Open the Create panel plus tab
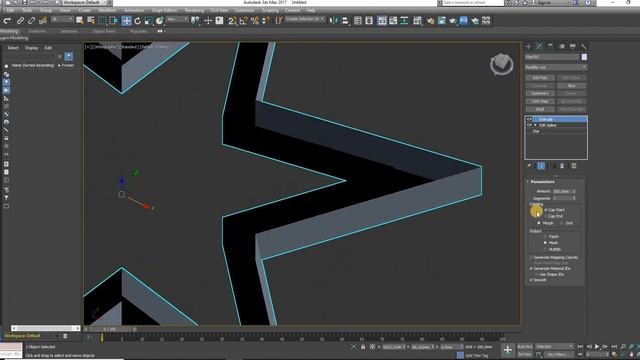 click(529, 46)
